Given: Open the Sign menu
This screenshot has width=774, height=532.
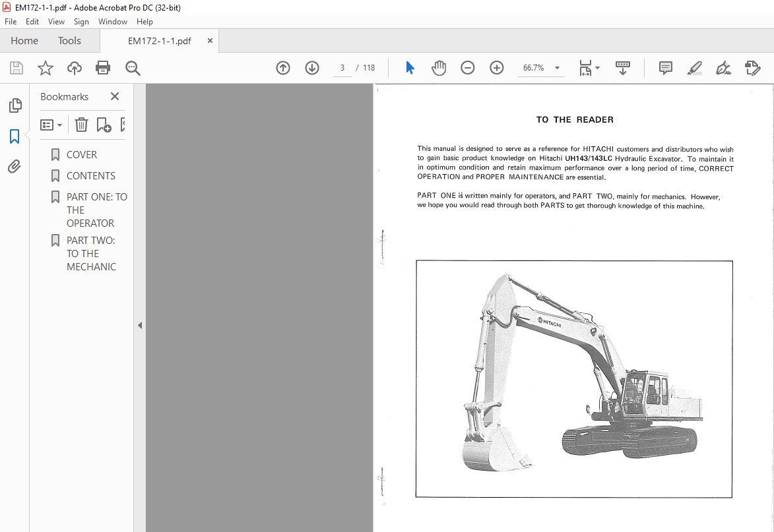Looking at the screenshot, I should (x=81, y=22).
